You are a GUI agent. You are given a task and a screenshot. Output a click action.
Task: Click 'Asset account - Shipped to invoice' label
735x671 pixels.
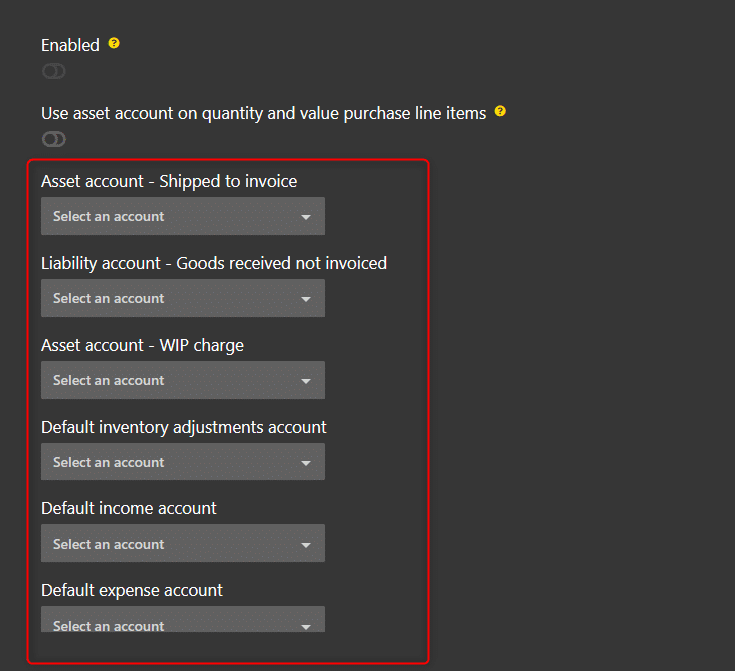point(169,181)
